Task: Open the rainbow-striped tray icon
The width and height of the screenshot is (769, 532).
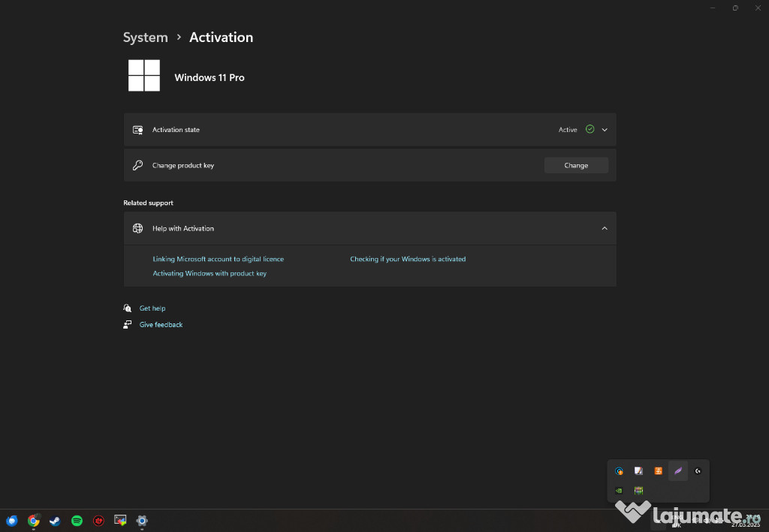Action: click(x=638, y=491)
